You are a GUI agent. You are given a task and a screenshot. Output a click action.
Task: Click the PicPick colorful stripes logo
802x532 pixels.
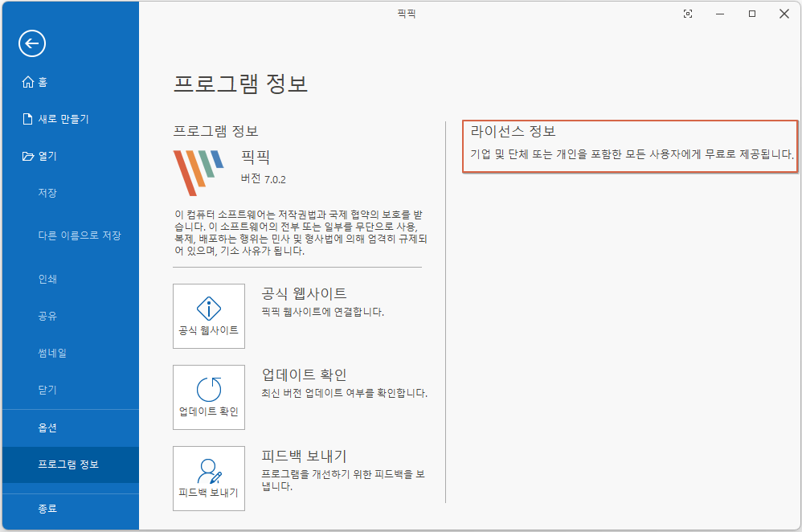pyautogui.click(x=198, y=173)
